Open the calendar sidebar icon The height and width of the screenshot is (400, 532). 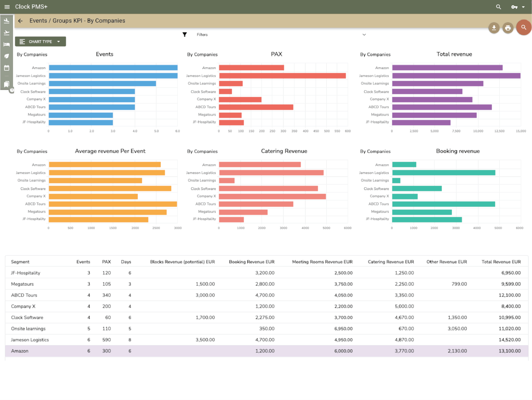coord(7,68)
